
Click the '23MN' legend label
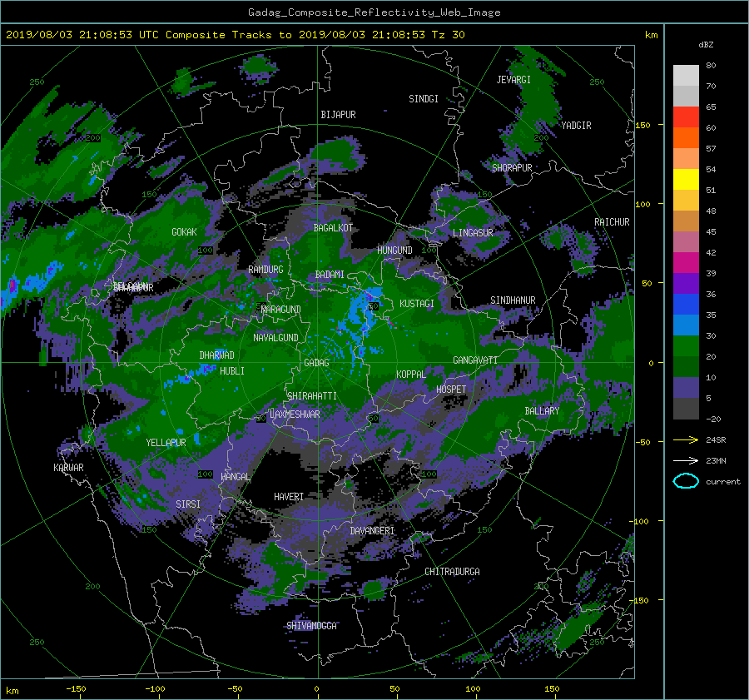coord(716,460)
